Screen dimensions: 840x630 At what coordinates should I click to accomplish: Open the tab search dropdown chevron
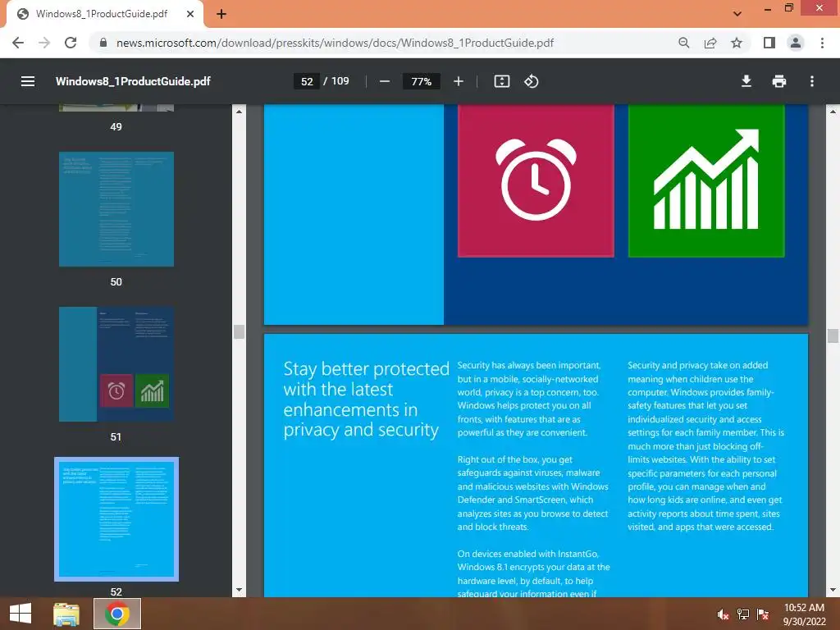pyautogui.click(x=737, y=14)
